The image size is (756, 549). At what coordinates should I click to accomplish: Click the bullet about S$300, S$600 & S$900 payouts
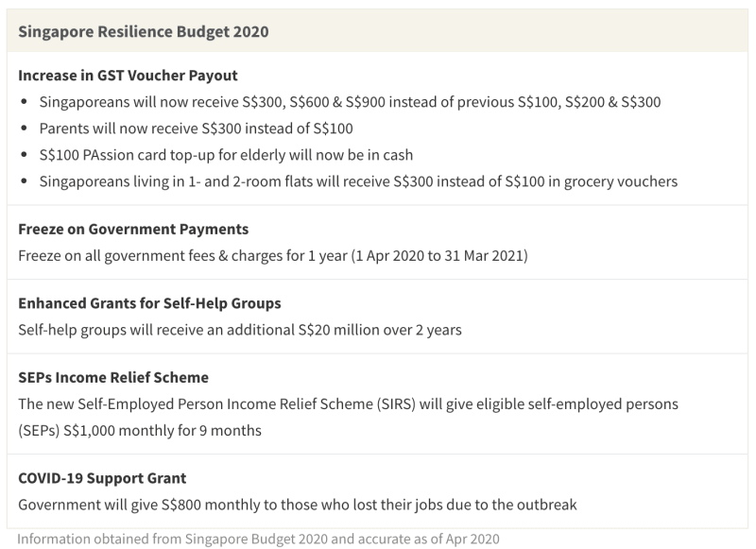(x=350, y=101)
